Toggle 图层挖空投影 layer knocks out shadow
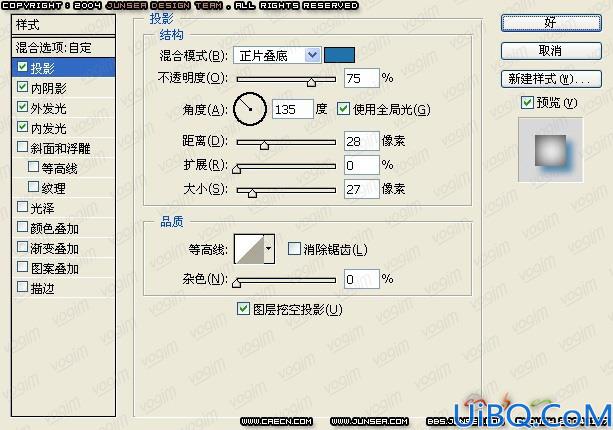 point(243,309)
